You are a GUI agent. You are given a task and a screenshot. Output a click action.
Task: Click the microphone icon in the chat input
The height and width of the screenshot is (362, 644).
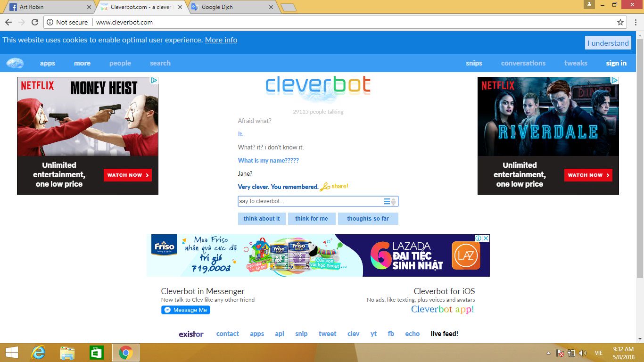click(394, 202)
